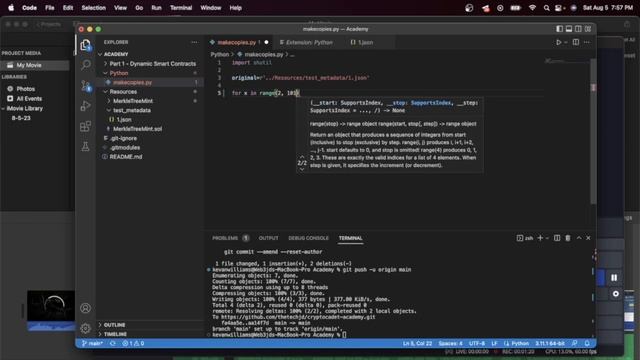640x360 pixels.
Task: Open the .git-ignore file
Action: pyautogui.click(x=123, y=138)
